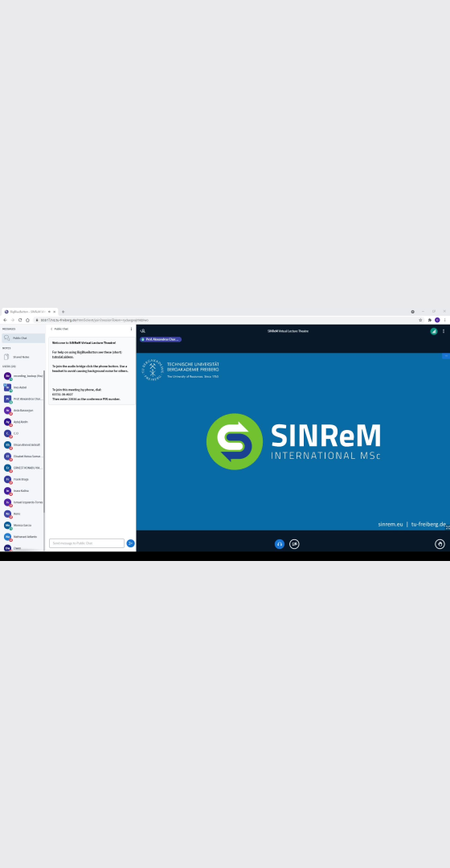Click the browser back button

6,320
